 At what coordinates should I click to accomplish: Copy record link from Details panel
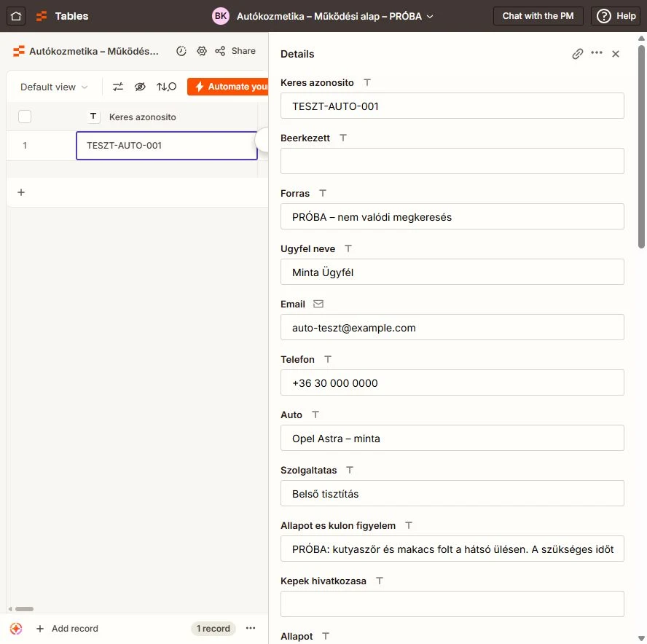tap(577, 54)
